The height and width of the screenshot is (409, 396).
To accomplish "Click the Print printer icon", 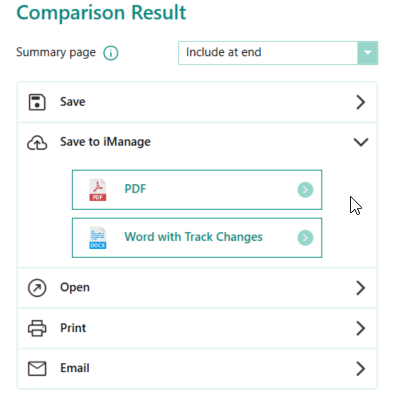I will coord(37,328).
